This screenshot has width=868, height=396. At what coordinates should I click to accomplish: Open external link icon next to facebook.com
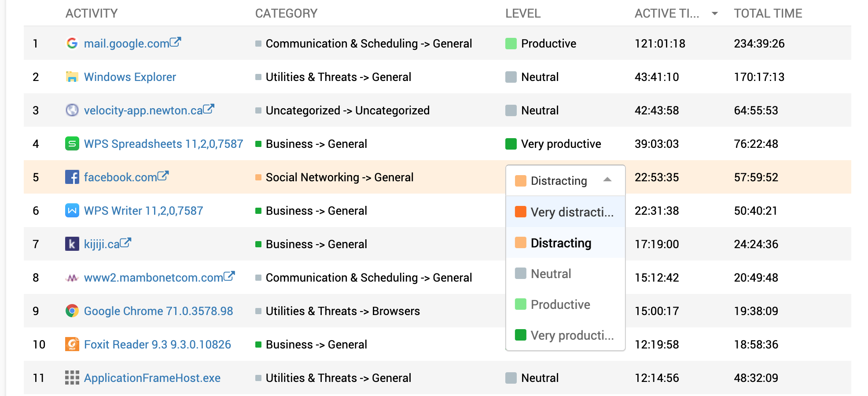163,176
